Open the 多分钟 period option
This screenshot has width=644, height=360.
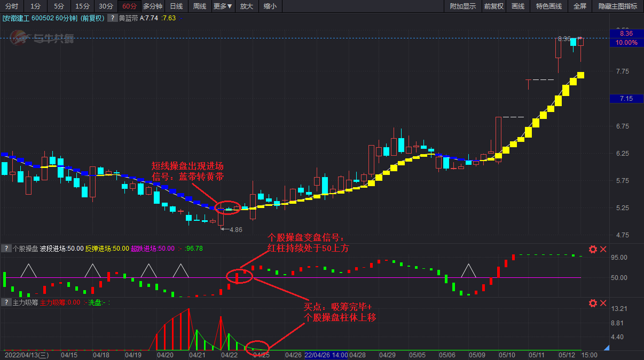coord(152,6)
